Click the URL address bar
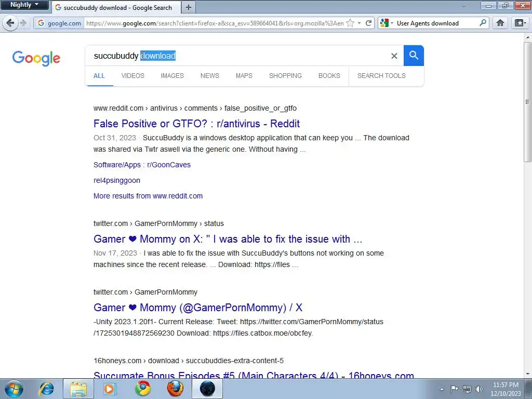 pos(215,23)
